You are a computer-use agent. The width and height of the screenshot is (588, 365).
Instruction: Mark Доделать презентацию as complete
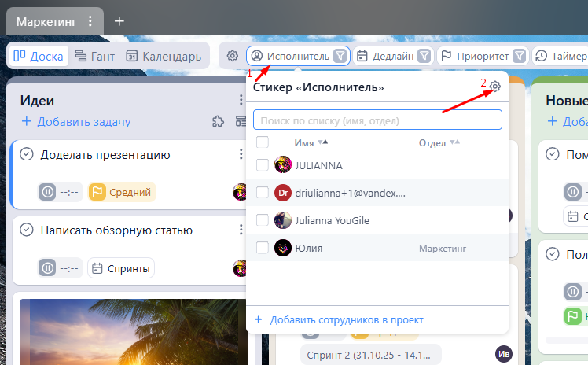click(27, 154)
